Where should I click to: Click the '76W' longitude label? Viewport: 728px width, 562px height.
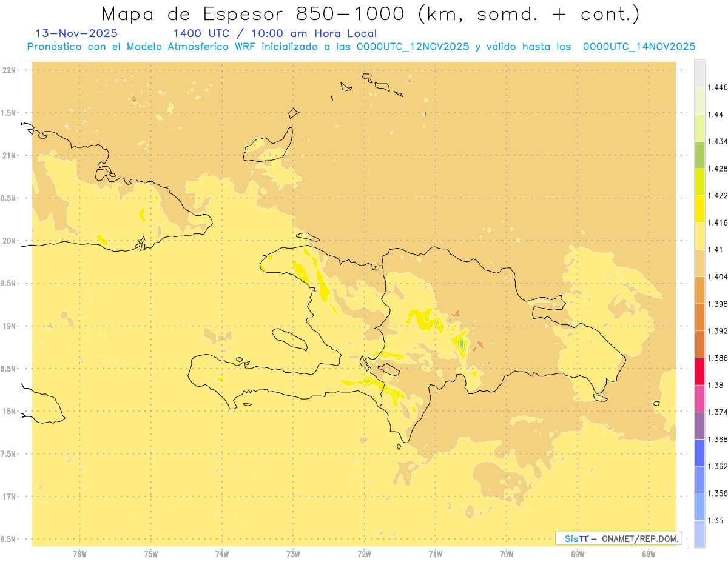79,555
